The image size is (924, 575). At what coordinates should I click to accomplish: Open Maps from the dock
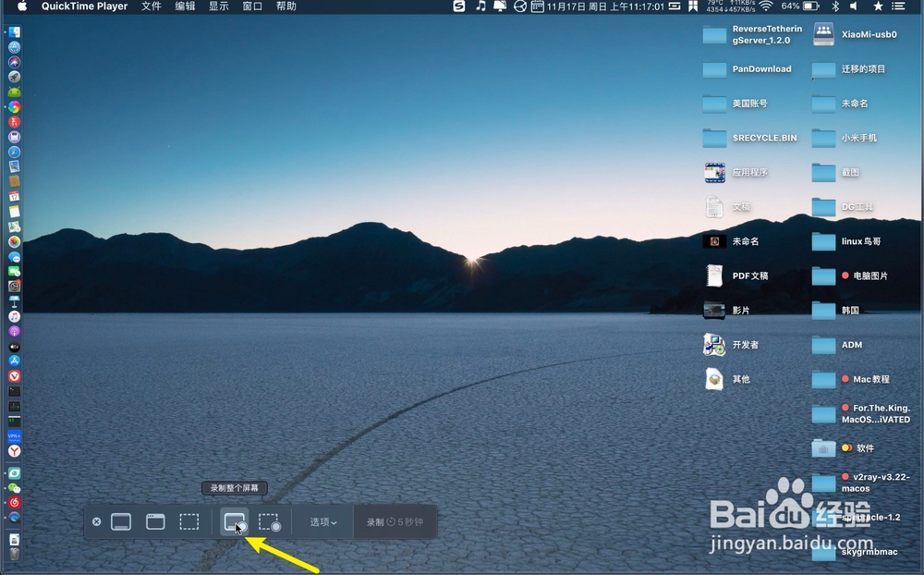14,226
